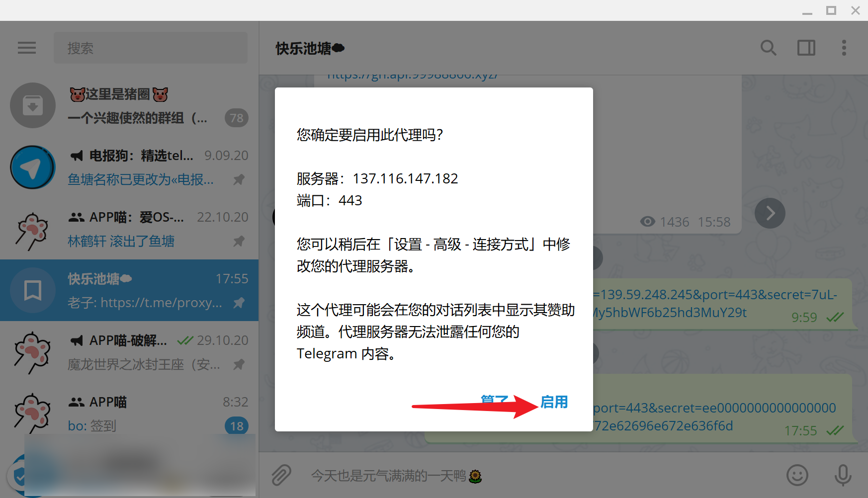
Task: Click the 快乐池塘 chat header title
Action: [310, 48]
